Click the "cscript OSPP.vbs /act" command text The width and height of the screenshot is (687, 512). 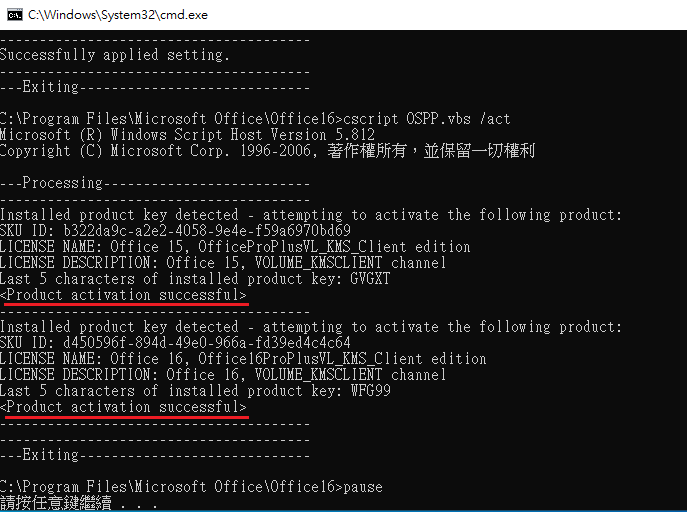pos(426,119)
